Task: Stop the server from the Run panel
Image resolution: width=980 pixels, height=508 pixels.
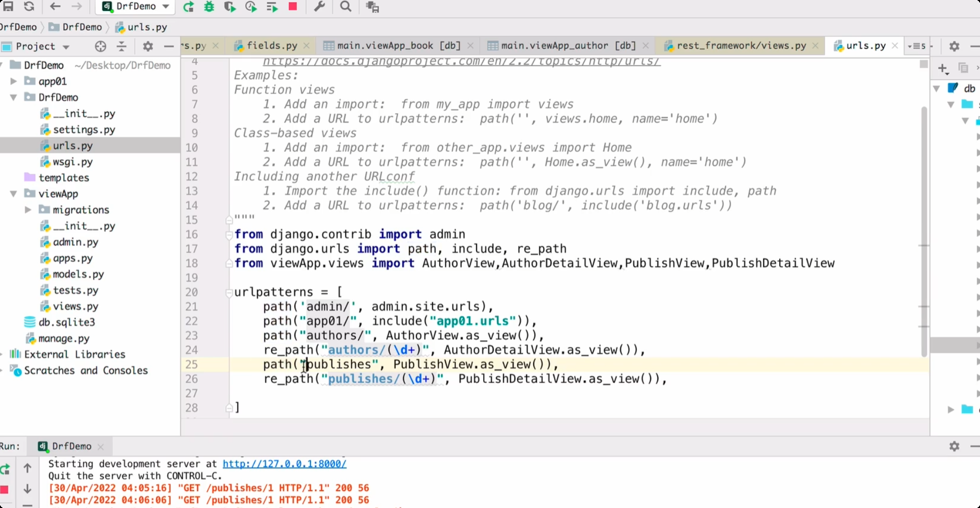Action: pos(5,489)
